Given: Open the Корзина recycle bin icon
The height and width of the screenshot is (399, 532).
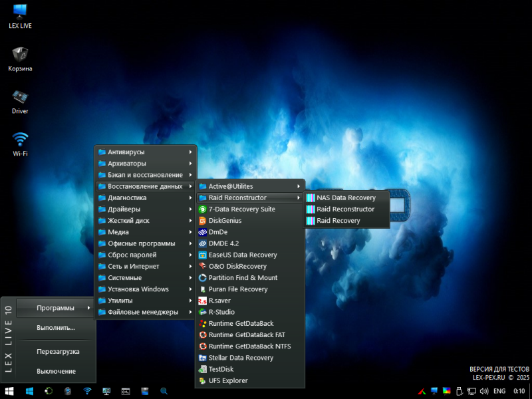Looking at the screenshot, I should coord(21,56).
